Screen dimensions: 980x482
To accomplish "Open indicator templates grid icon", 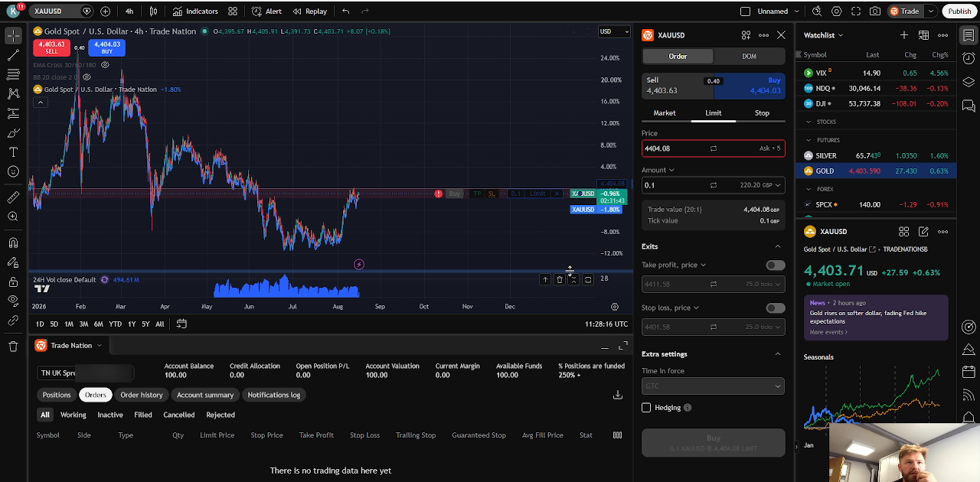I will coord(233,11).
